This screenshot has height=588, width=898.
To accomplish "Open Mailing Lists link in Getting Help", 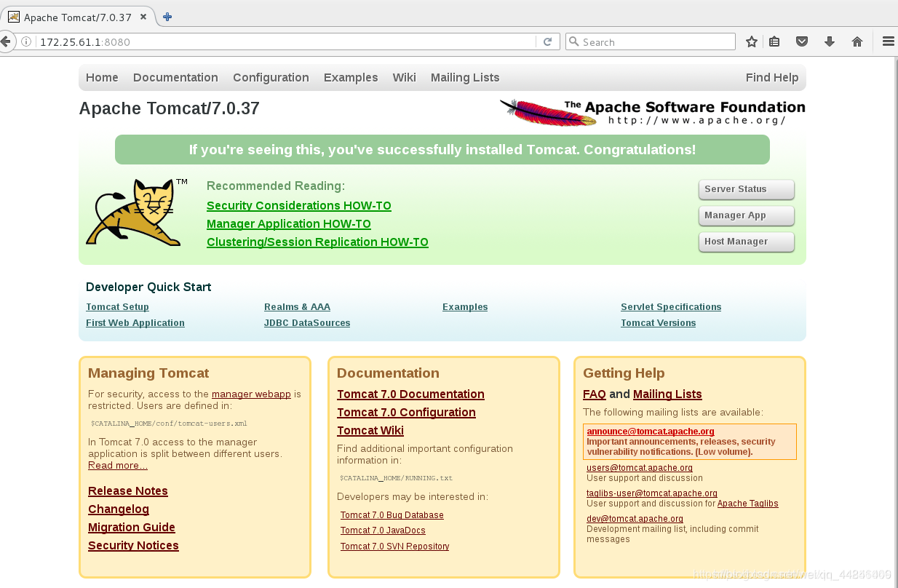I will coord(667,394).
